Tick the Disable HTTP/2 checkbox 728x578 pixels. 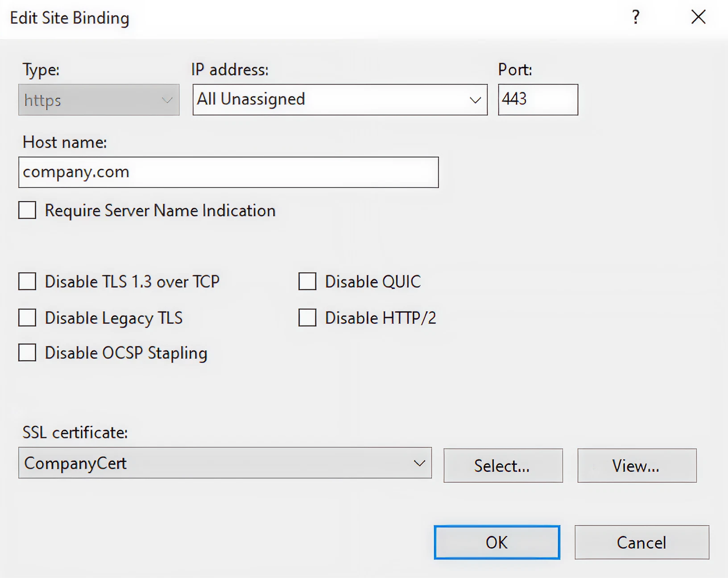[307, 318]
